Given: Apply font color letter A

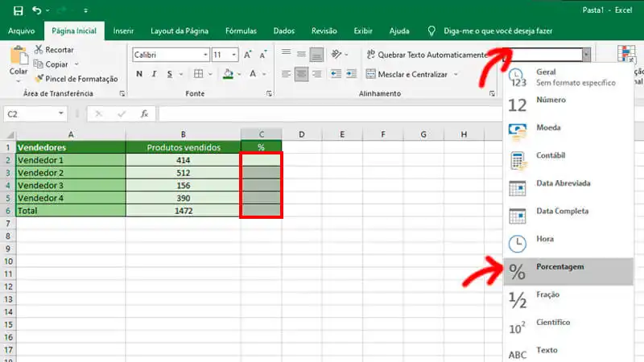Looking at the screenshot, I should 253,74.
